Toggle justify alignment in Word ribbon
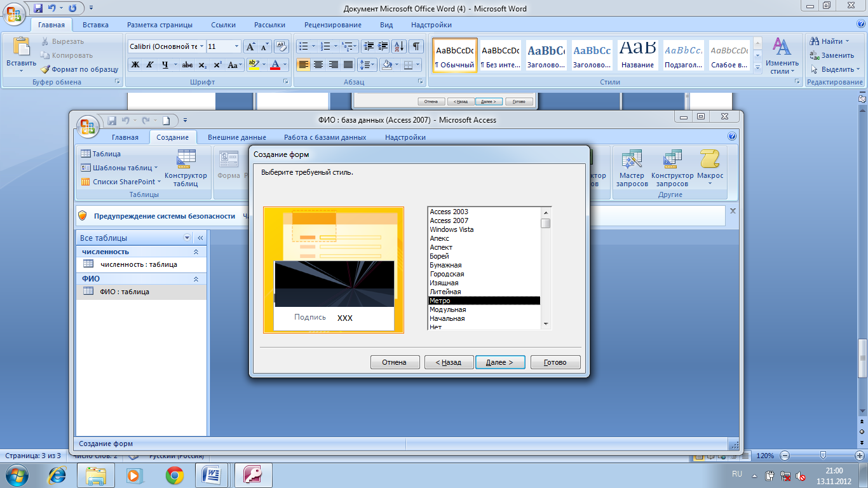The image size is (868, 488). 348,65
